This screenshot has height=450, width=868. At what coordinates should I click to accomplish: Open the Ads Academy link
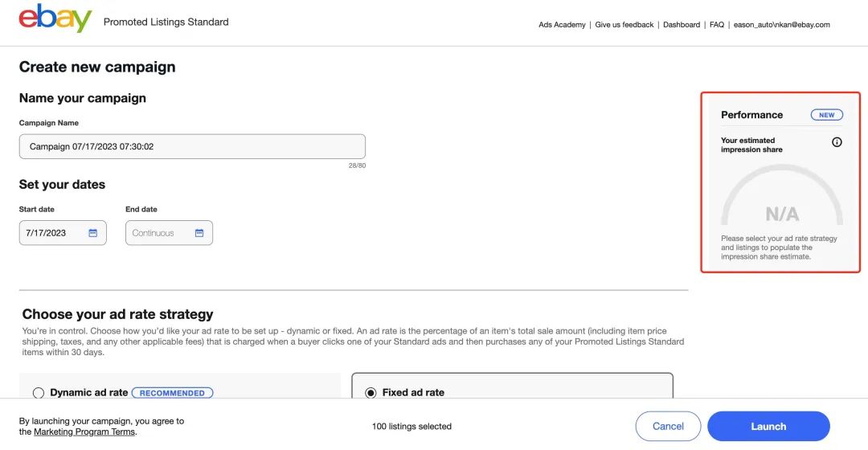pyautogui.click(x=562, y=25)
